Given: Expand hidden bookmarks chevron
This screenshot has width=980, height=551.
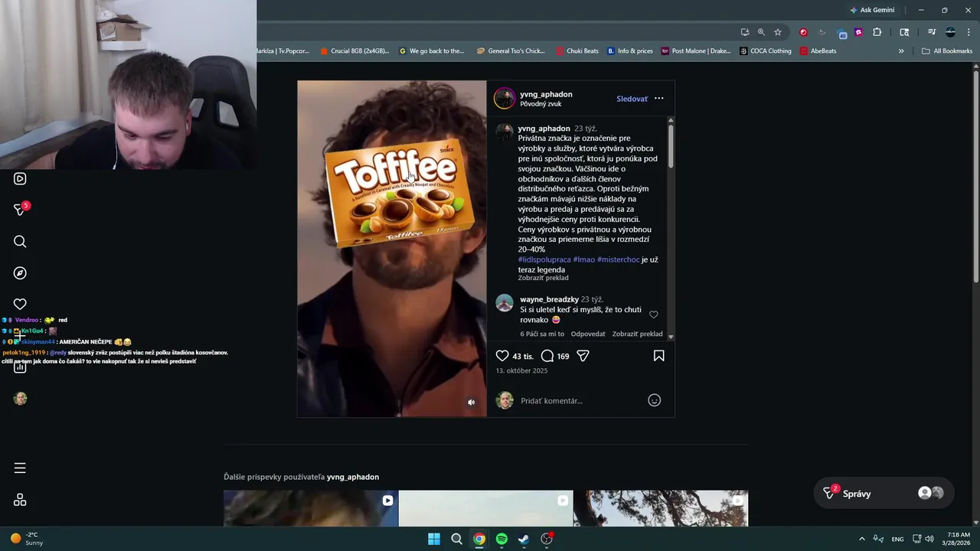Looking at the screenshot, I should click(901, 51).
